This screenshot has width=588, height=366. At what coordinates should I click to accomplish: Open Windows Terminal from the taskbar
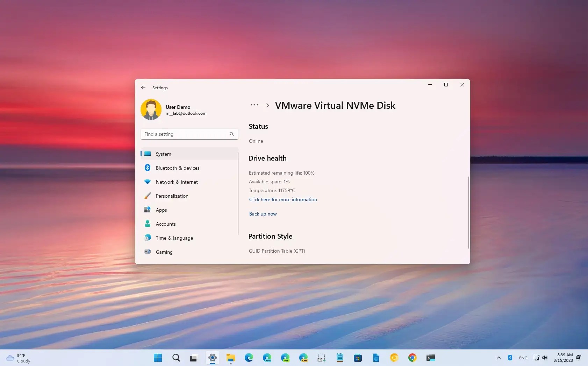pos(431,358)
